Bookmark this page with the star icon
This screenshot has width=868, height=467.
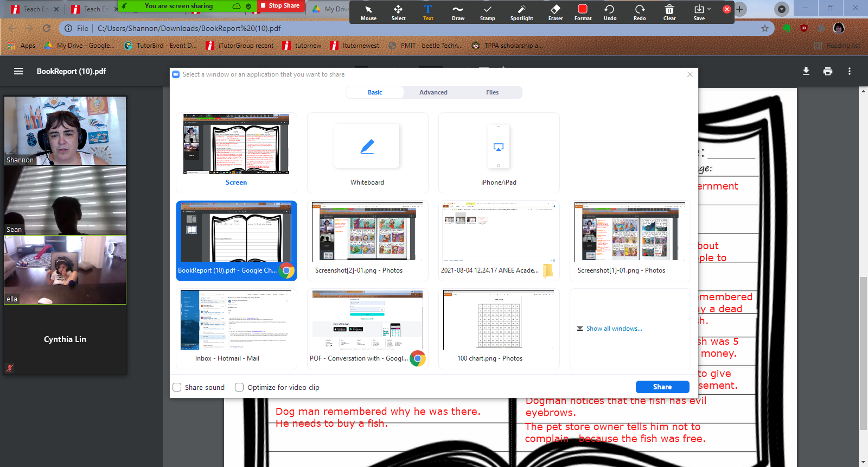[765, 28]
